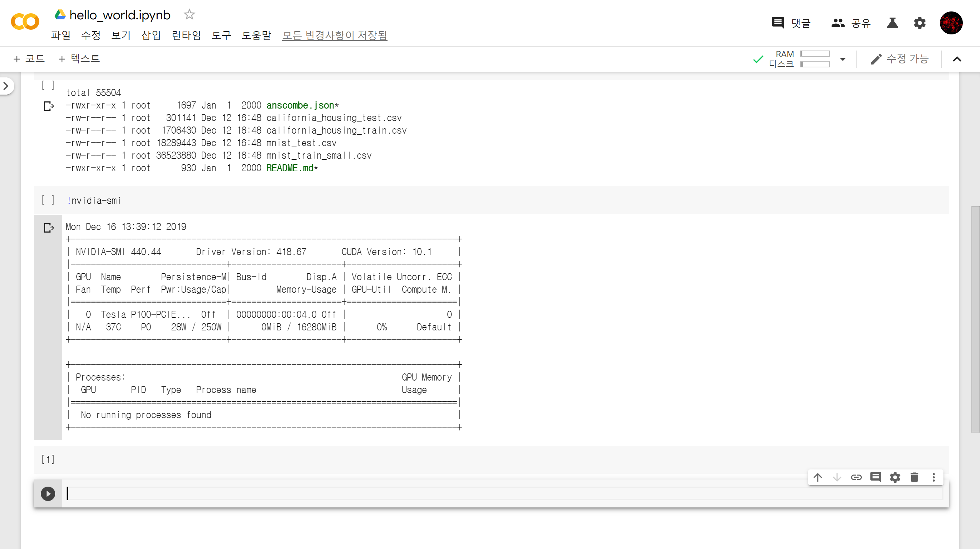
Task: Toggle the ls output view icon
Action: click(49, 106)
